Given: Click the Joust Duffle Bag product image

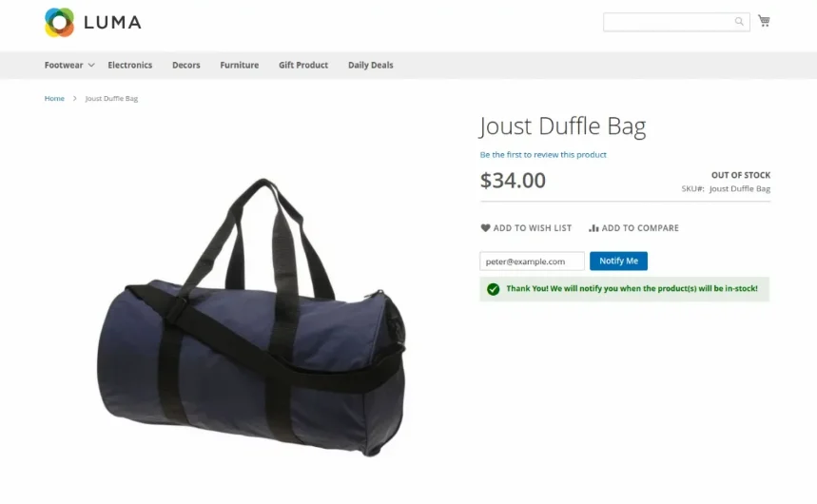Looking at the screenshot, I should tap(251, 318).
